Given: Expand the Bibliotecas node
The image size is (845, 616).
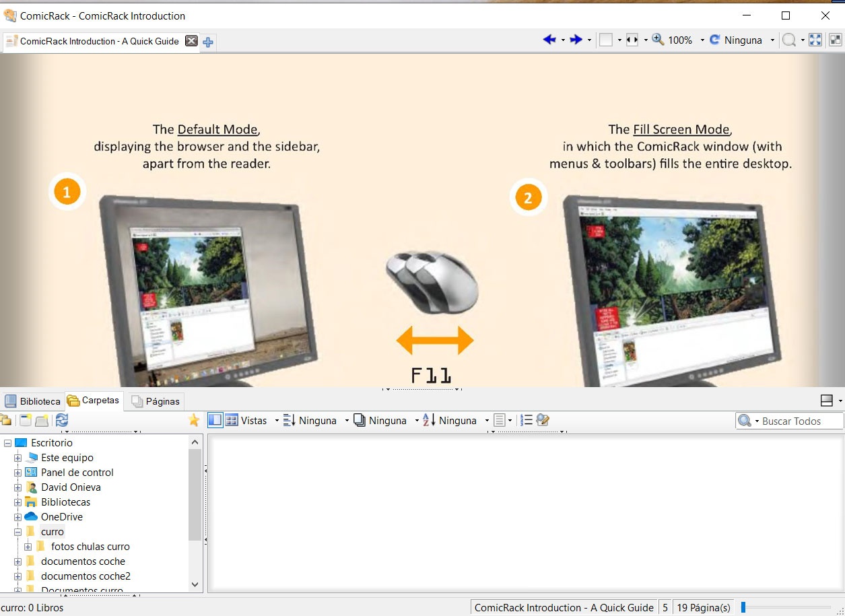Looking at the screenshot, I should (x=18, y=502).
